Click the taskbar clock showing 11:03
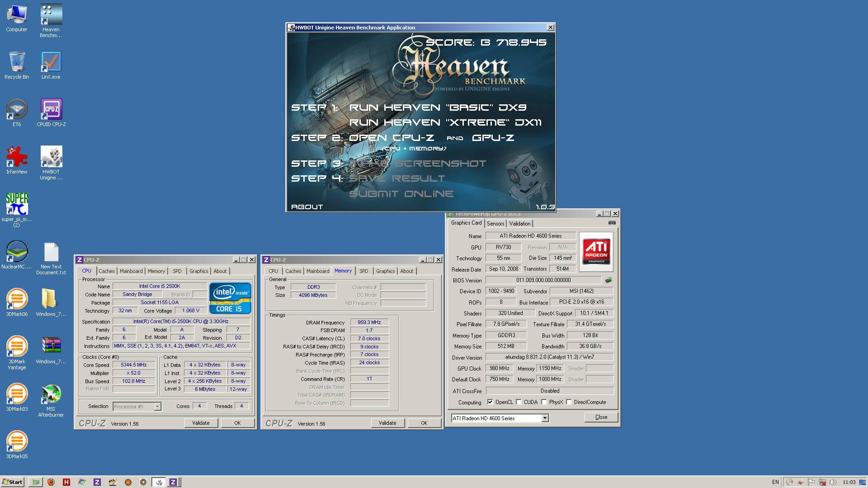The width and height of the screenshot is (868, 488). (849, 482)
